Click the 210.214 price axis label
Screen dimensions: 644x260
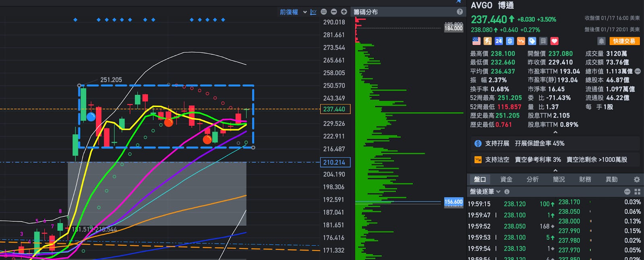[x=334, y=162]
